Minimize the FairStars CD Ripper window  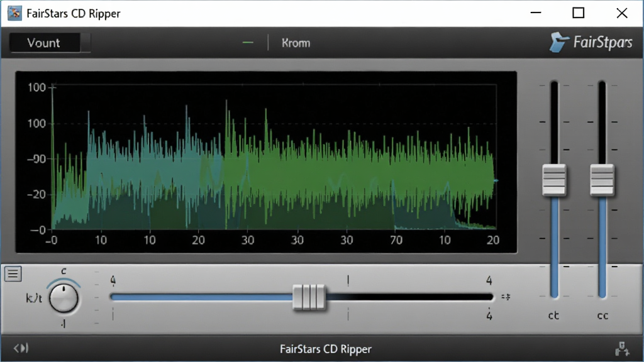536,13
